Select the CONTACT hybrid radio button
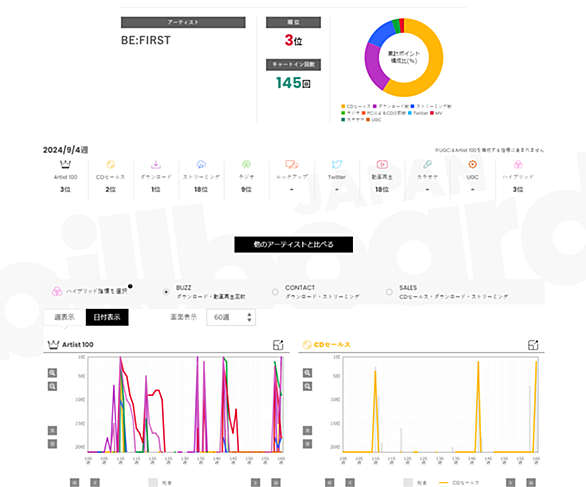 [275, 292]
